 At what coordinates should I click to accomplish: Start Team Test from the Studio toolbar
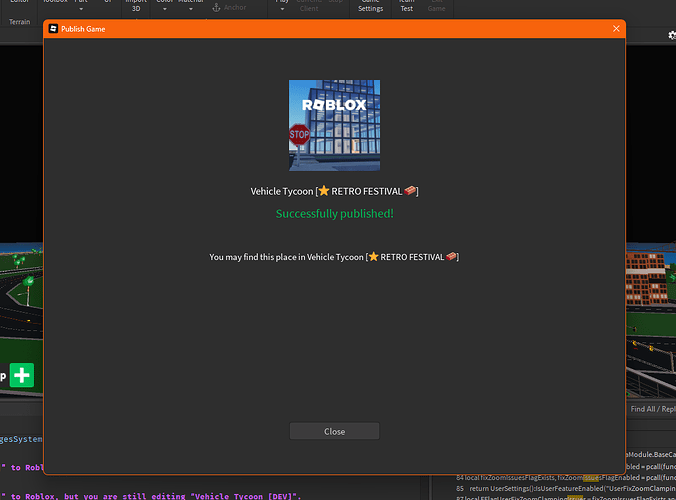pos(407,6)
